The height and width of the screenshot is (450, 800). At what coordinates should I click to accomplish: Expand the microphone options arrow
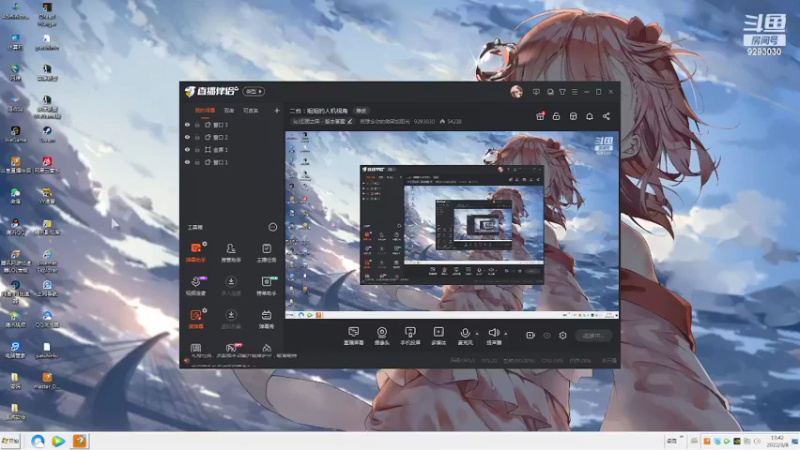click(x=477, y=334)
